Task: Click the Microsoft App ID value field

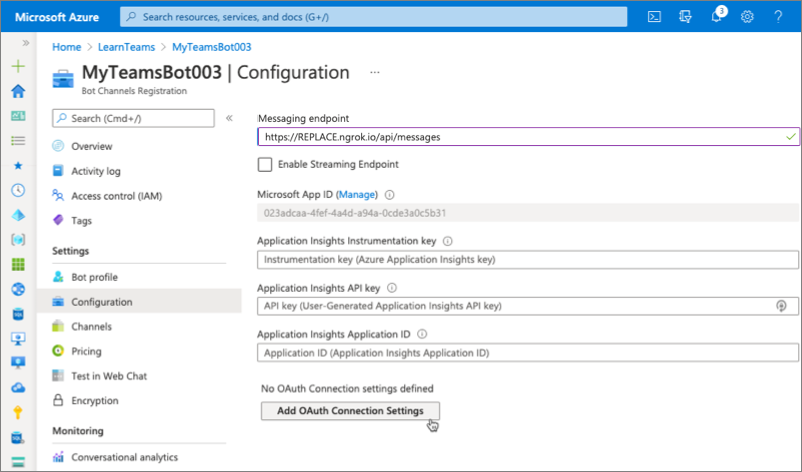Action: tap(528, 213)
